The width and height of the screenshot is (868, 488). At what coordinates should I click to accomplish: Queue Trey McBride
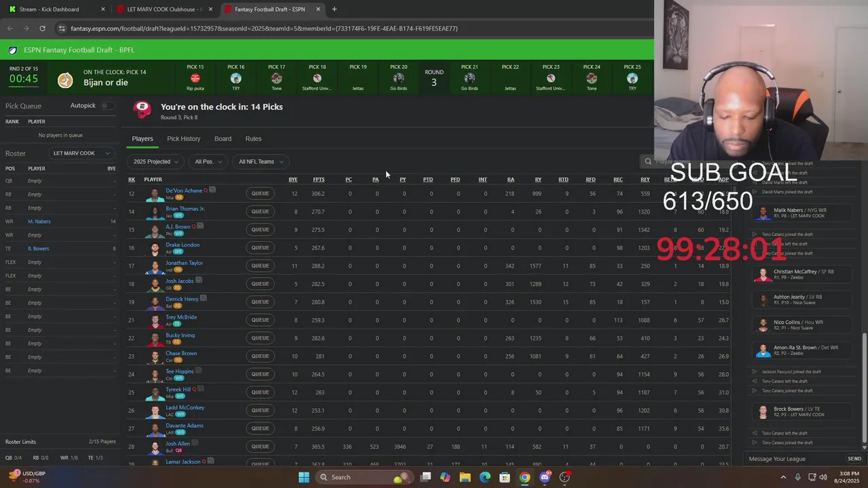click(x=260, y=320)
